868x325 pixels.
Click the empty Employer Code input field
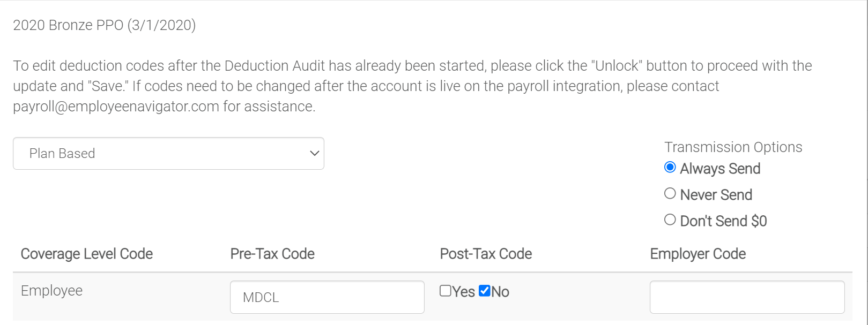[747, 297]
